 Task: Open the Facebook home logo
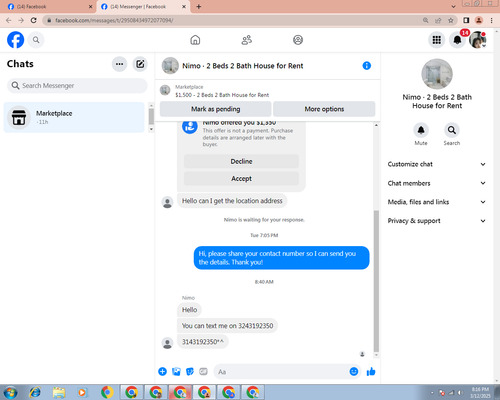tap(16, 40)
